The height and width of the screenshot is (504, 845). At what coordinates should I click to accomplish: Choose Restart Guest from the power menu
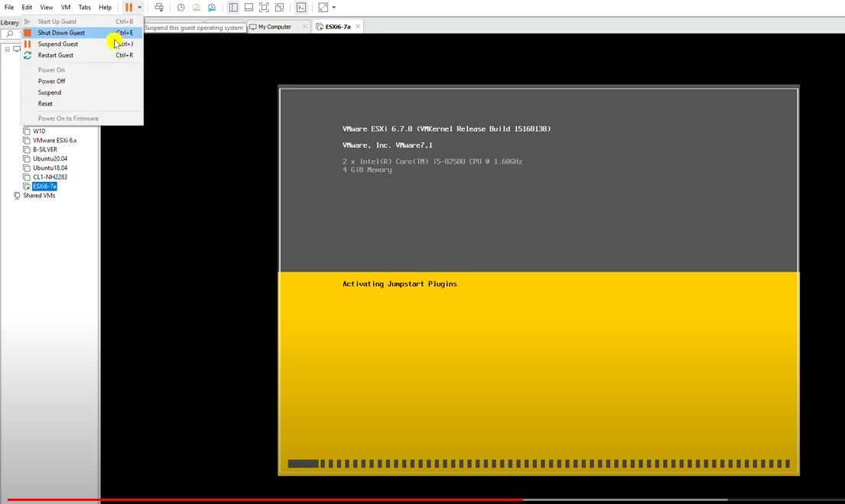[83, 56]
